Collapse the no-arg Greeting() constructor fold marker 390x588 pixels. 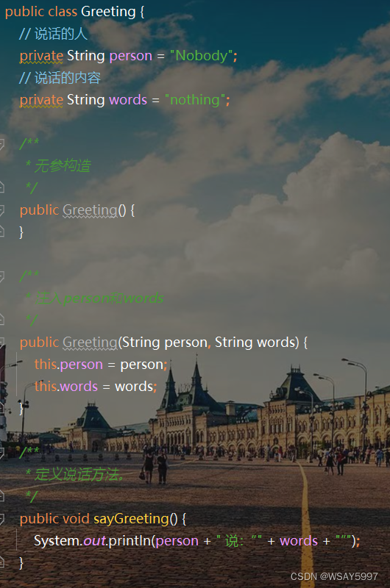1,210
